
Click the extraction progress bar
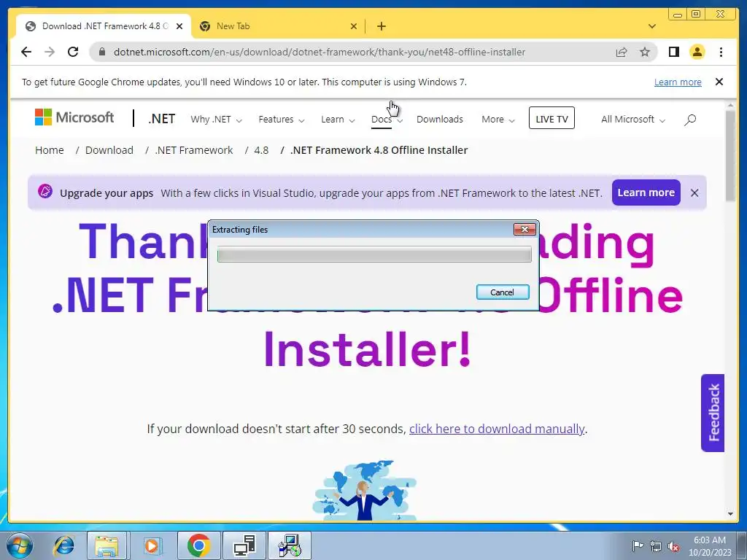coord(374,254)
